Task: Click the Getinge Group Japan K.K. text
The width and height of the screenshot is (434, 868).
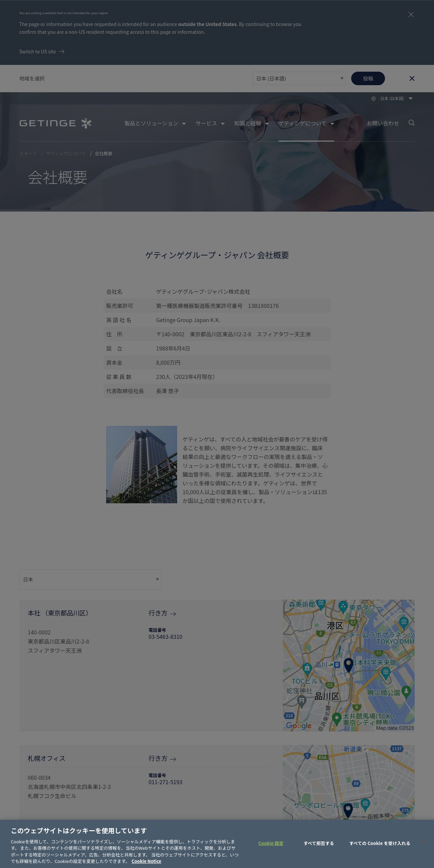Action: pyautogui.click(x=188, y=320)
